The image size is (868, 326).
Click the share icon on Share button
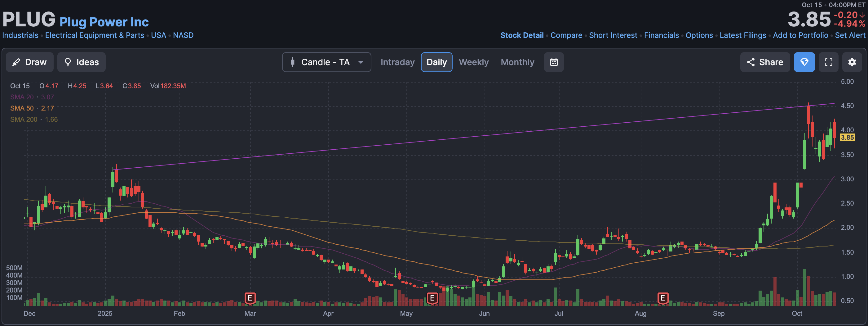[x=751, y=62]
